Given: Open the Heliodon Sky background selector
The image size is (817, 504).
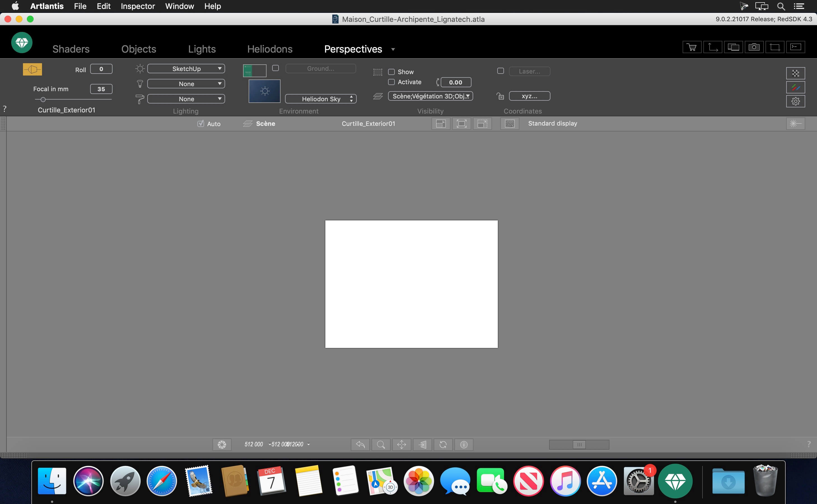Looking at the screenshot, I should point(321,99).
